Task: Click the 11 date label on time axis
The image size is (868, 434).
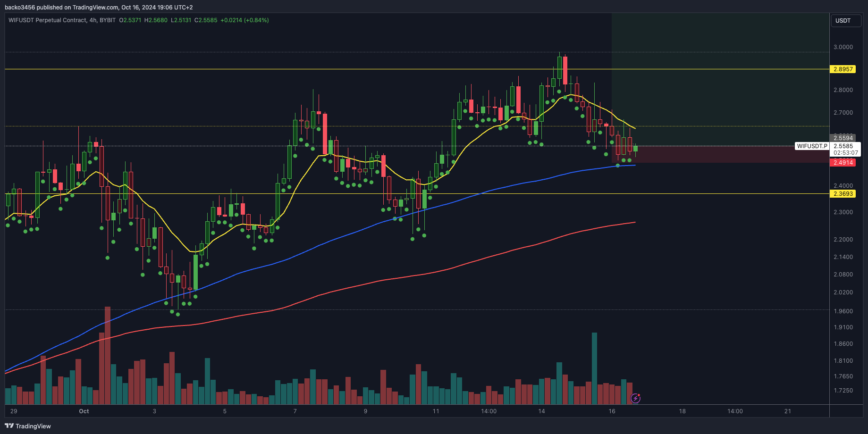Action: click(x=436, y=411)
